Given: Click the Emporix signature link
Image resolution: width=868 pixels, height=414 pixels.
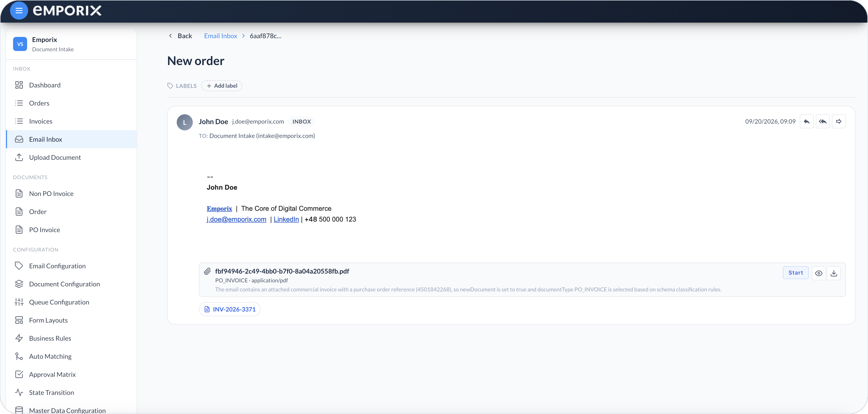Looking at the screenshot, I should click(219, 209).
